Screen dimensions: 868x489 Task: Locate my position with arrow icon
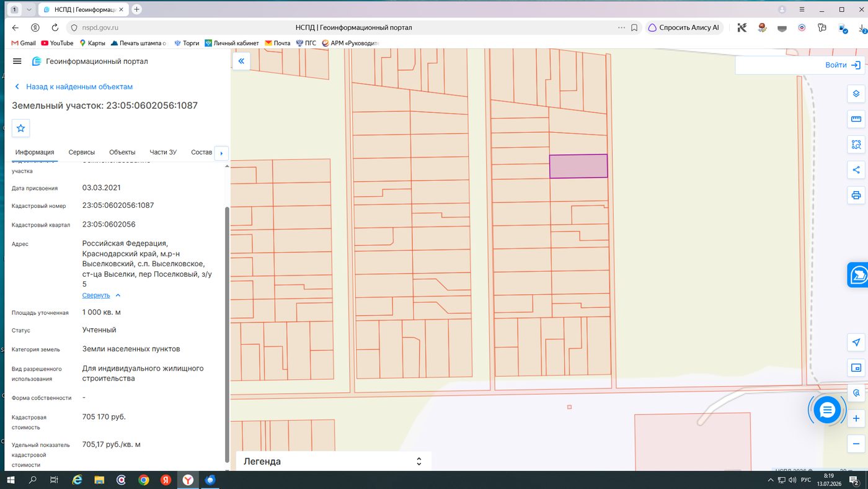coord(856,343)
